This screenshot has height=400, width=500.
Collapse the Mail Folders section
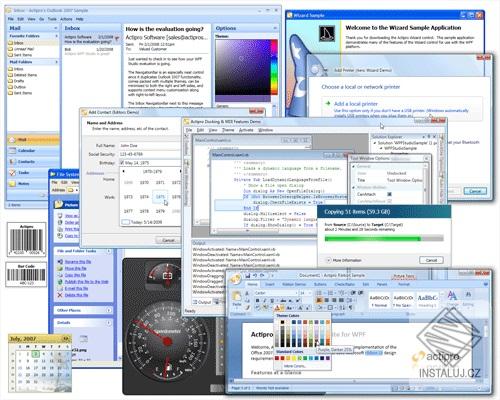point(56,62)
